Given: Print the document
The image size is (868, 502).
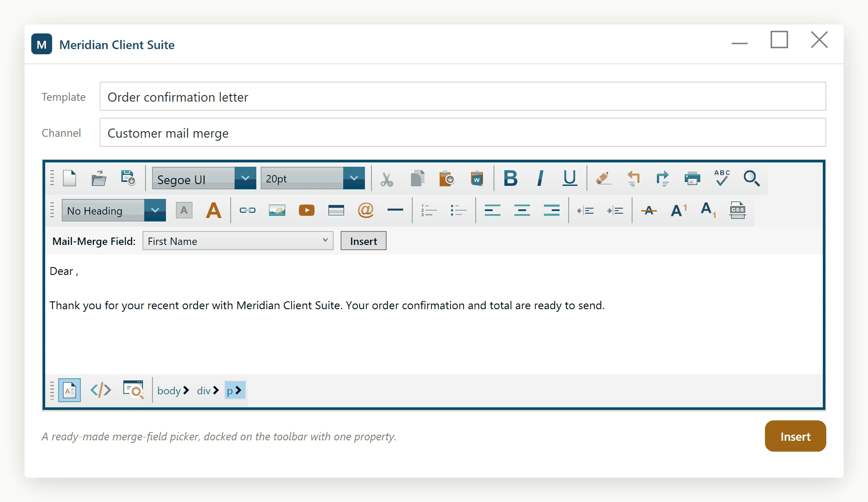Looking at the screenshot, I should click(x=692, y=178).
